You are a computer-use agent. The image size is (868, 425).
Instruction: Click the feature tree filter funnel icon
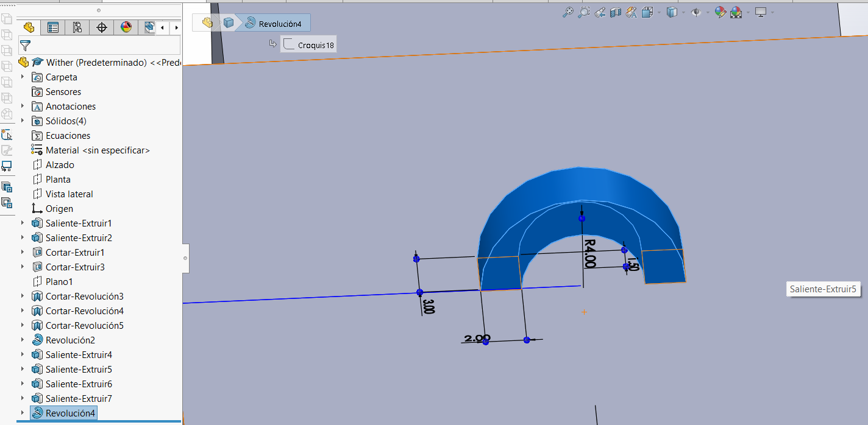[26, 46]
